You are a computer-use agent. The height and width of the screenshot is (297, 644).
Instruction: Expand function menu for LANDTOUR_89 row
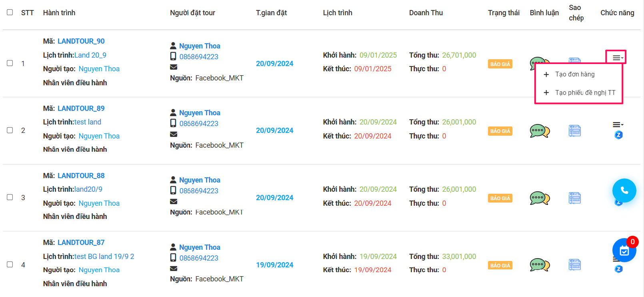click(x=618, y=125)
